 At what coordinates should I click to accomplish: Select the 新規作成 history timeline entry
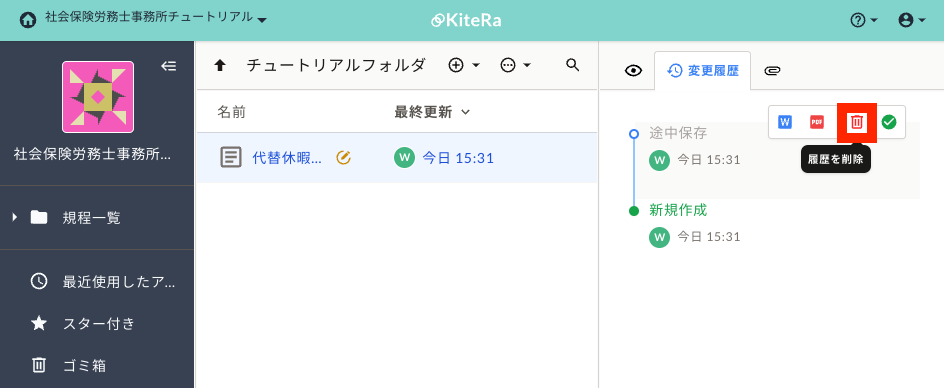[678, 210]
